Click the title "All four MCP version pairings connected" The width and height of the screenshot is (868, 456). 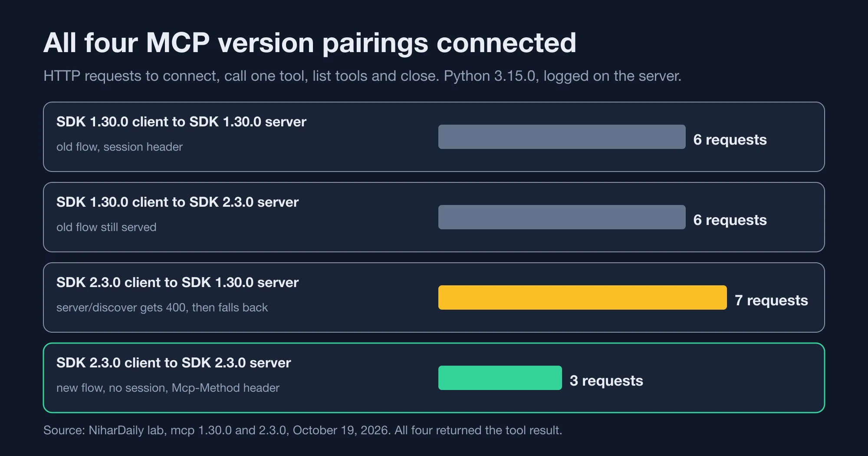[x=310, y=43]
